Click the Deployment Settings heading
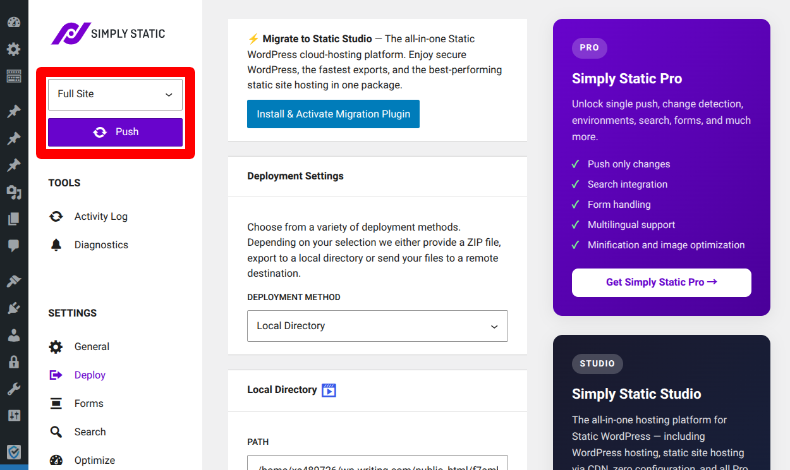790x470 pixels. point(295,176)
